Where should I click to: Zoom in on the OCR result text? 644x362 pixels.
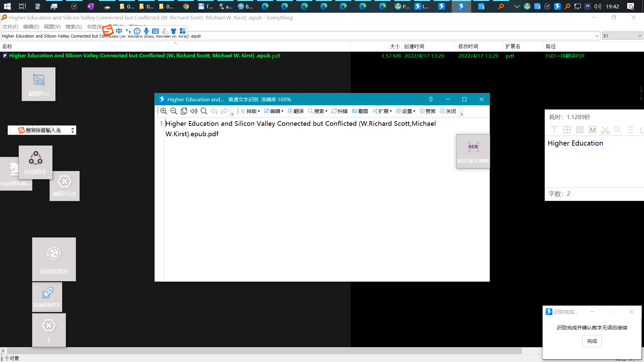click(x=164, y=111)
